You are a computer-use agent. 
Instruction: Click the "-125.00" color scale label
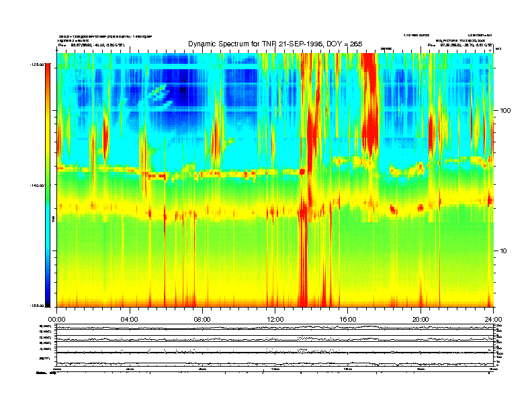pyautogui.click(x=37, y=64)
